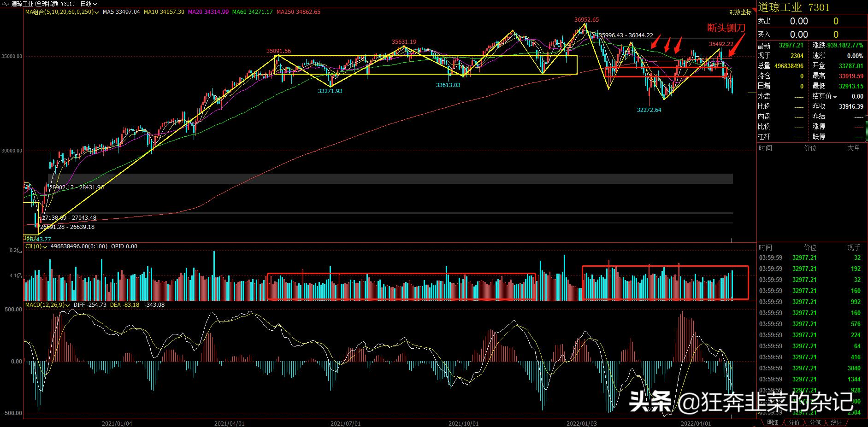Expand the 结算价 dropdown arrow
Viewport: 868px width, 427px height.
pos(835,97)
